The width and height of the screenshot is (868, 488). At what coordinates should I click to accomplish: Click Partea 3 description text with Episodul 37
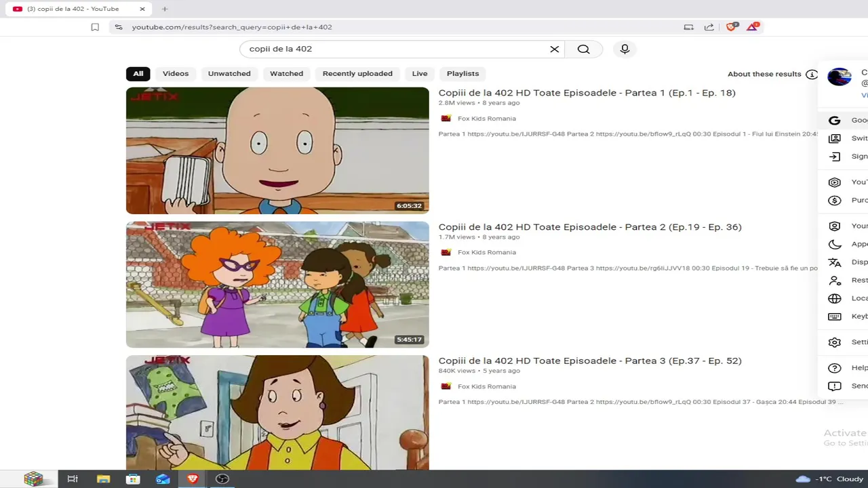click(641, 402)
